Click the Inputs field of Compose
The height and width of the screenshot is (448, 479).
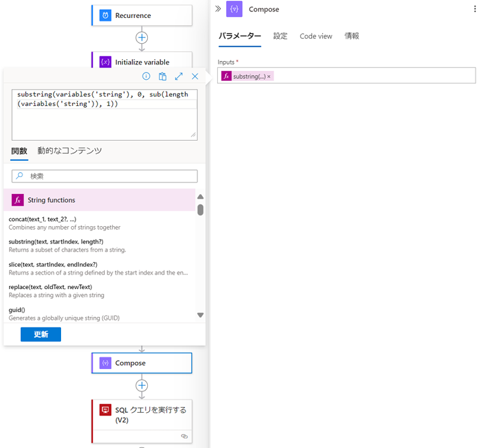[347, 75]
